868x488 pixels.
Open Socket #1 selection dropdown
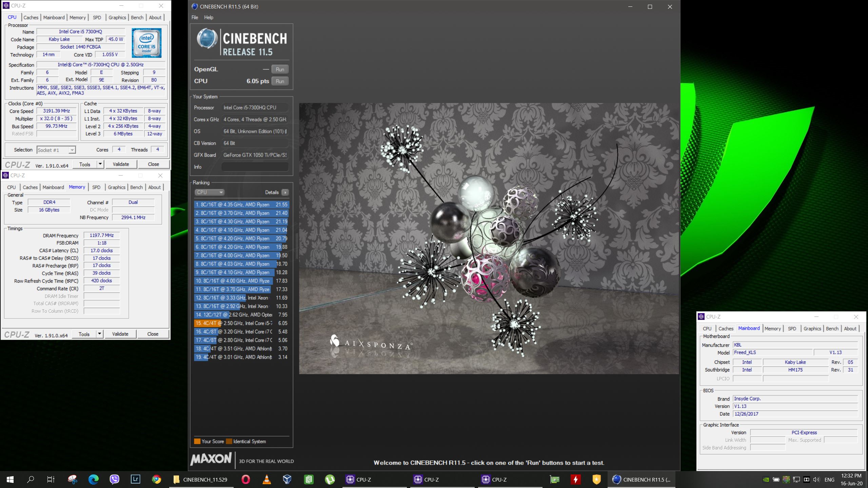(56, 150)
